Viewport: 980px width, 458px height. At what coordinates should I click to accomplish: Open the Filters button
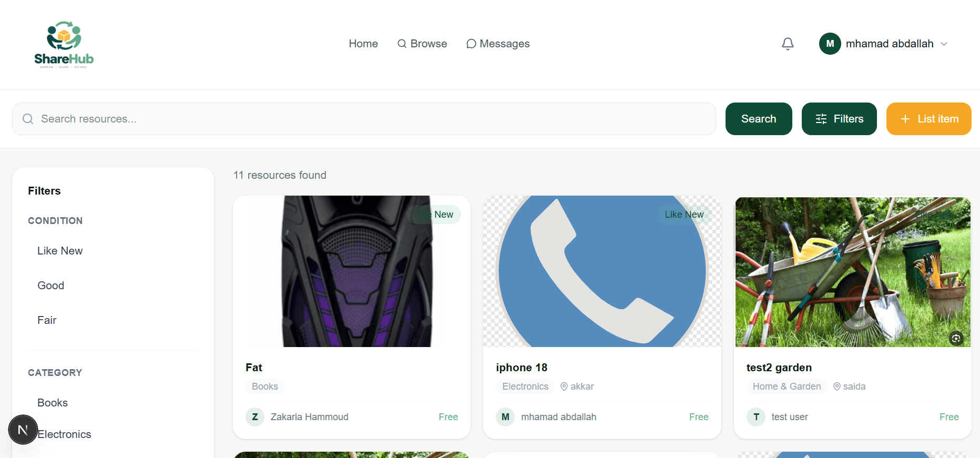(x=839, y=119)
